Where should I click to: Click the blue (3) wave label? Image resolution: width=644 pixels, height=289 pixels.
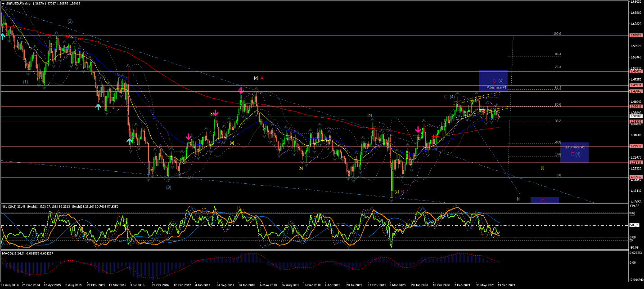(169, 187)
